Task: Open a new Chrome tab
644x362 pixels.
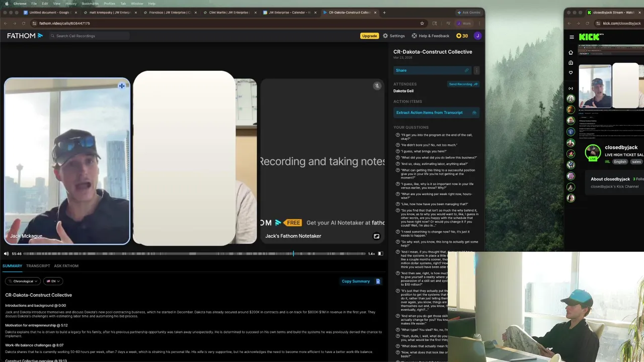Action: pyautogui.click(x=384, y=12)
